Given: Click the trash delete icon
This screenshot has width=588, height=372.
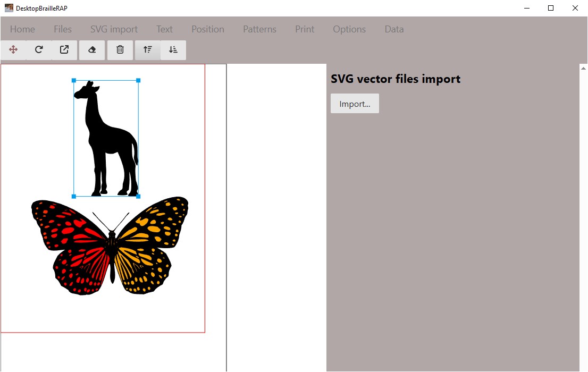Looking at the screenshot, I should (120, 50).
